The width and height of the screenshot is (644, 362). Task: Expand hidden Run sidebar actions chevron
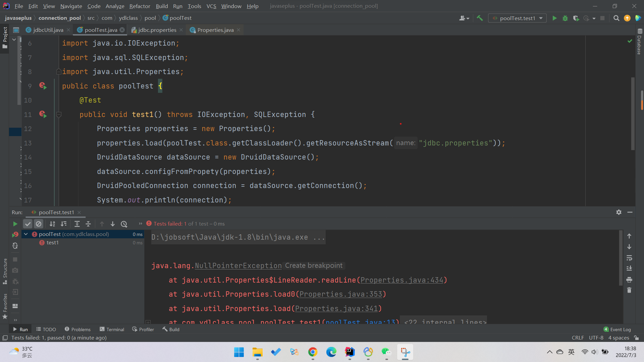tap(15, 320)
